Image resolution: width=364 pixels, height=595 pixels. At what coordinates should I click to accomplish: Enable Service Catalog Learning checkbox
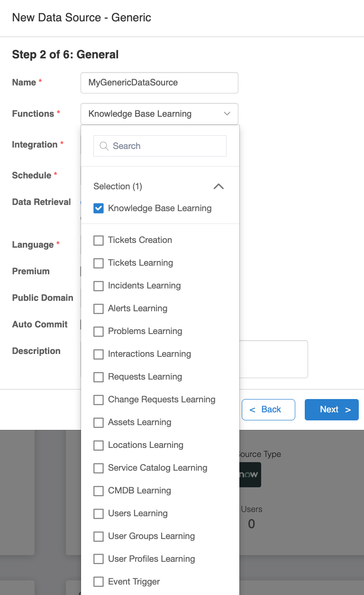[99, 468]
